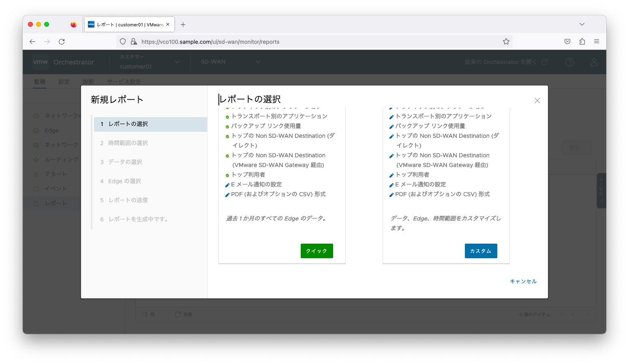Click the 列 columns button below table
Screen dimensions: 629x364
click(148, 315)
